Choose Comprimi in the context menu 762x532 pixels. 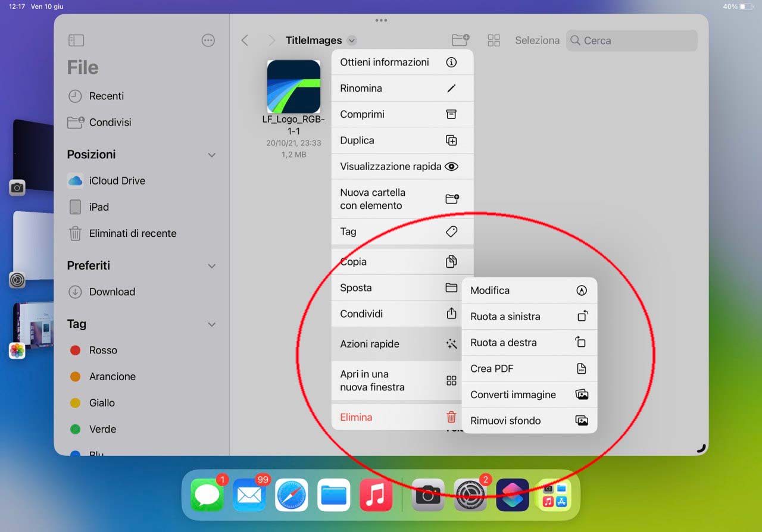click(x=402, y=114)
